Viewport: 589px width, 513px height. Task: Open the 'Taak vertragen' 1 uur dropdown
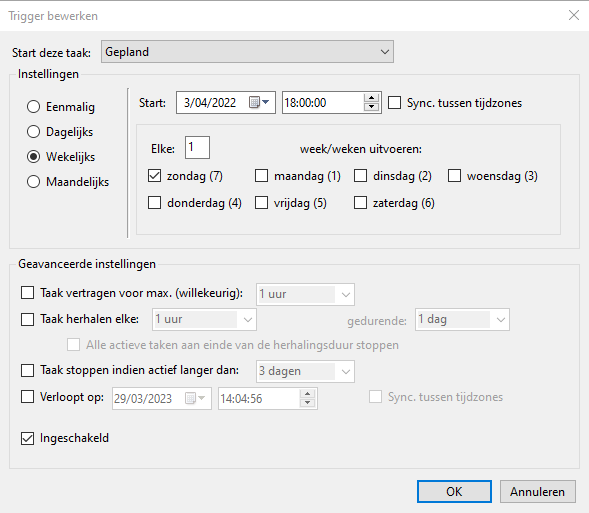pyautogui.click(x=305, y=294)
